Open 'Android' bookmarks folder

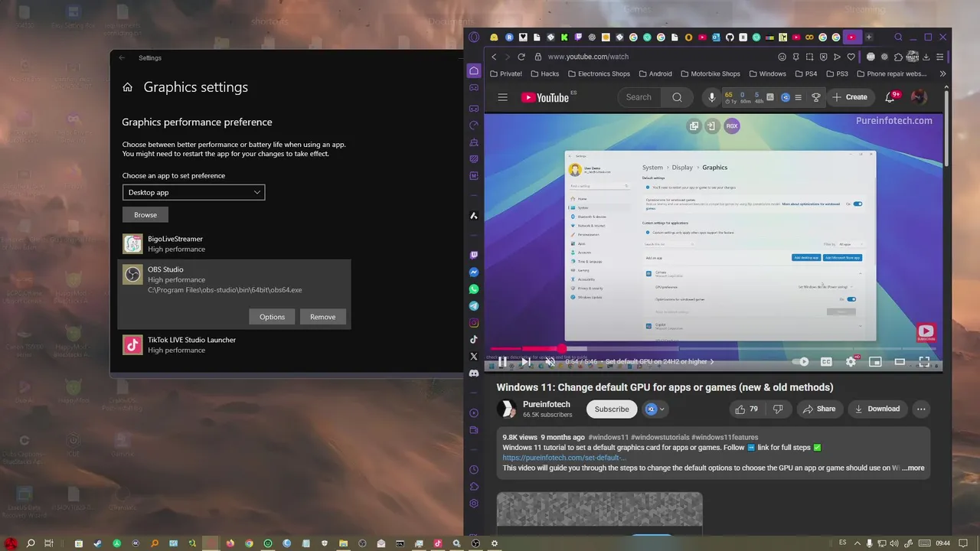click(655, 74)
